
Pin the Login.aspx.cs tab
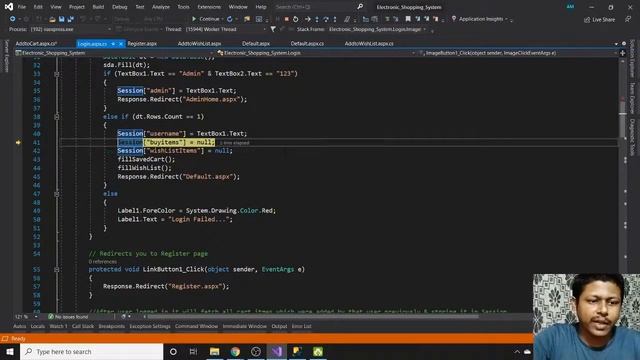[113, 43]
